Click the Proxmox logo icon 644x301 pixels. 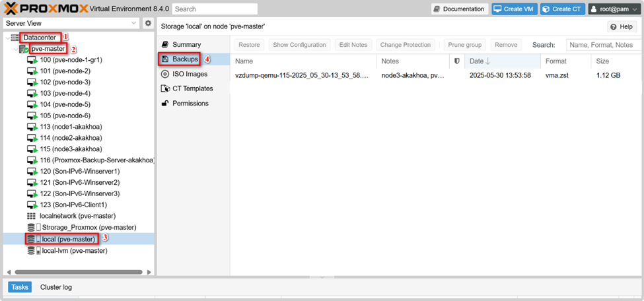(11, 9)
